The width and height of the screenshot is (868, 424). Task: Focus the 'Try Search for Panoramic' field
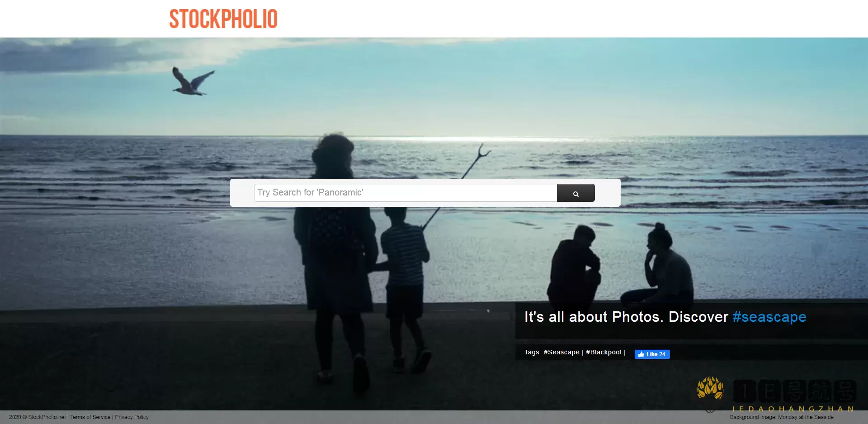point(406,193)
